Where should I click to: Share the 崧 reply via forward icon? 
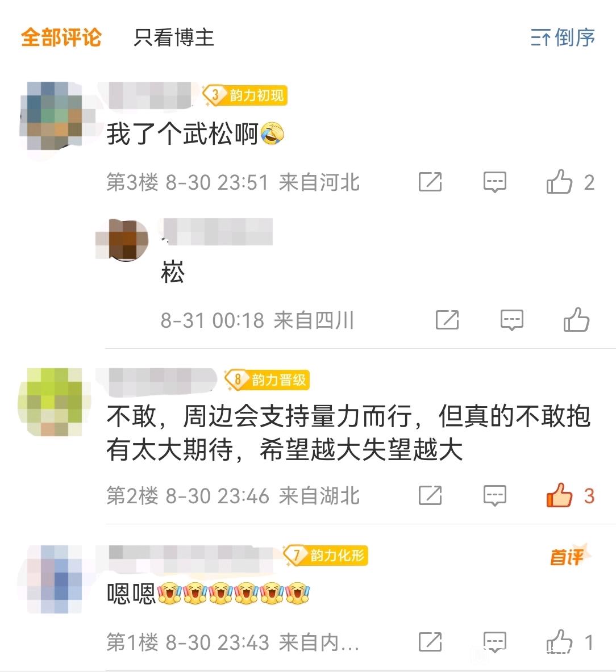coord(447,320)
